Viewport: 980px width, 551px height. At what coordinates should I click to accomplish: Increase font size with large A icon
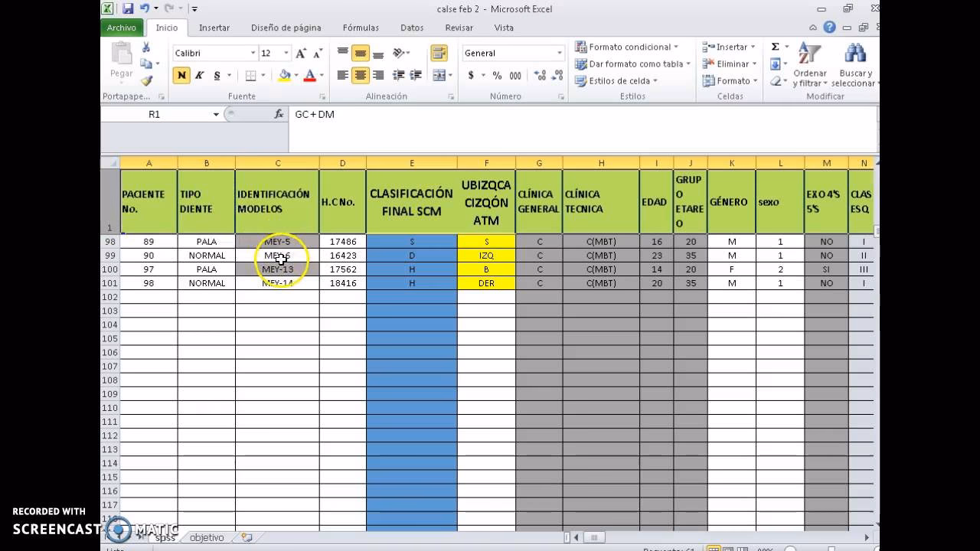point(301,54)
